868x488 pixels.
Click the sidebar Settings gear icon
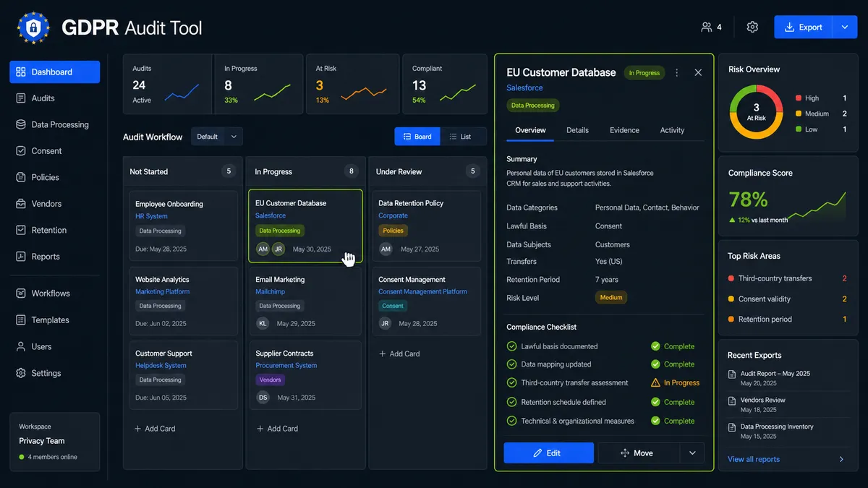click(x=20, y=373)
